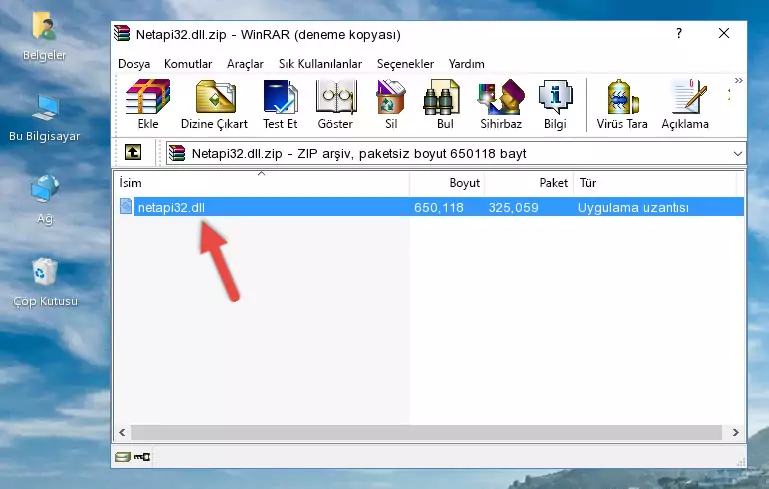This screenshot has width=769, height=489.
Task: Click the Uygulama uzantısı type cell
Action: click(x=633, y=207)
